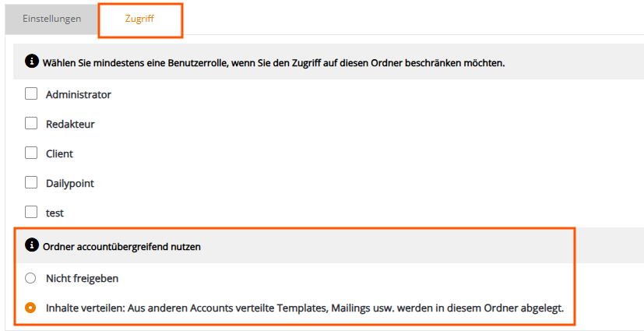This screenshot has width=644, height=331.
Task: Click the Ordner accountübergreifend nutzen heading
Action: pyautogui.click(x=121, y=247)
